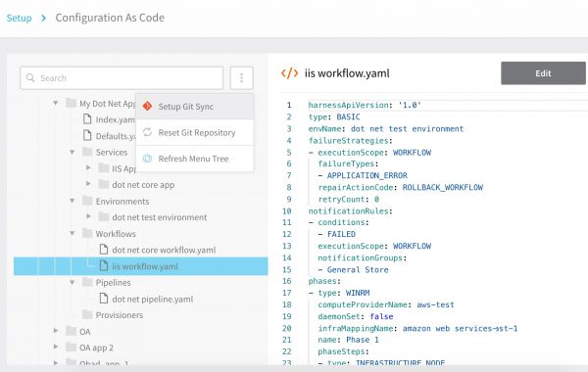Click the Pipelines folder icon
Viewport: 588px width, 372px height.
tap(87, 282)
